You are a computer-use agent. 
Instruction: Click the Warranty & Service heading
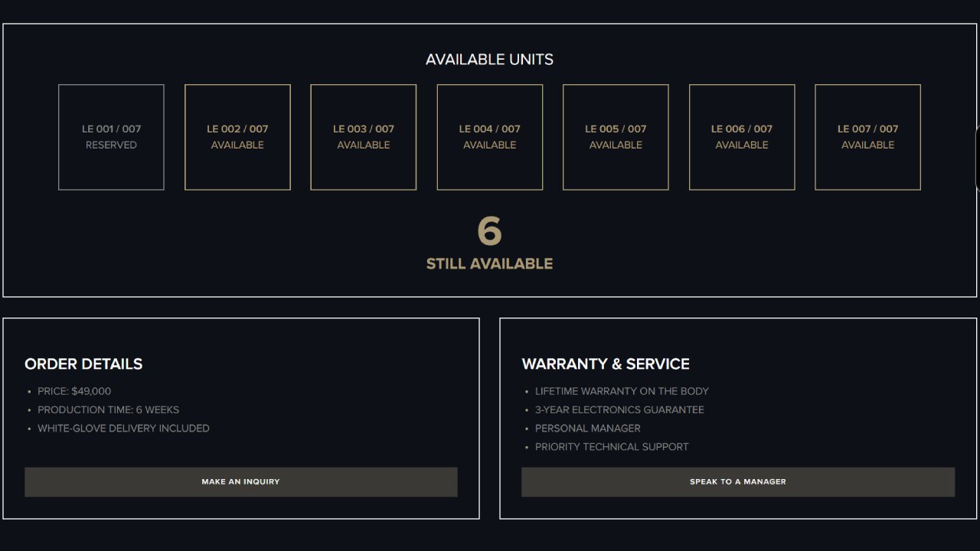(x=606, y=364)
